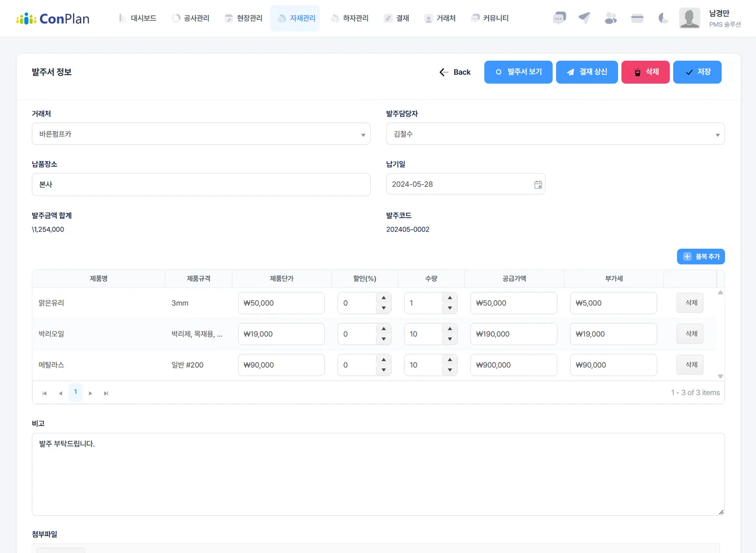Click the 결재 상신 button

coord(587,72)
